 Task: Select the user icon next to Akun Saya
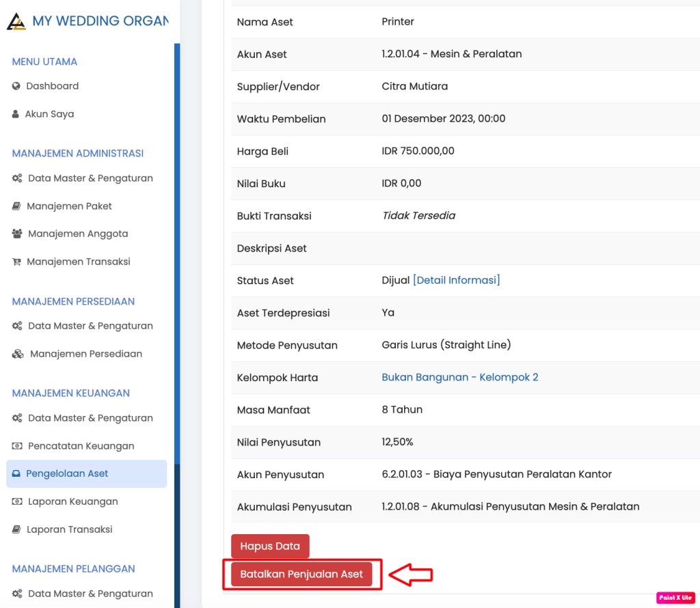tap(17, 114)
